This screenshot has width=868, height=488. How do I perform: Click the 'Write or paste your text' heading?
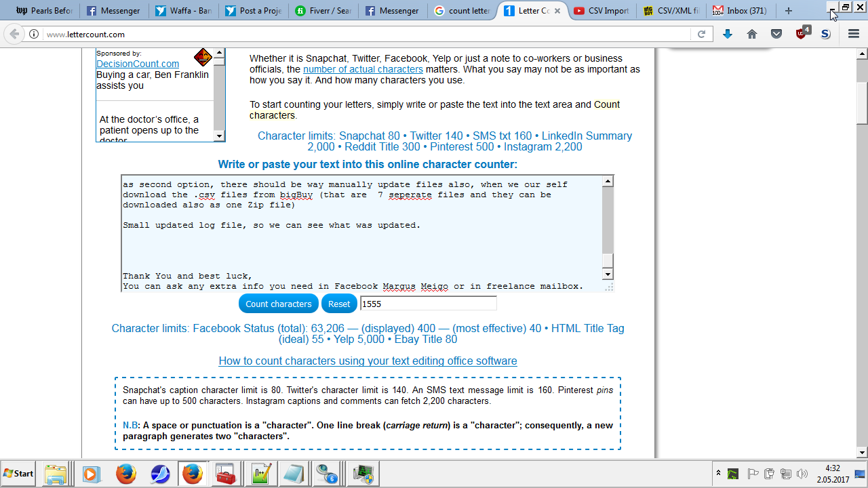pos(368,164)
